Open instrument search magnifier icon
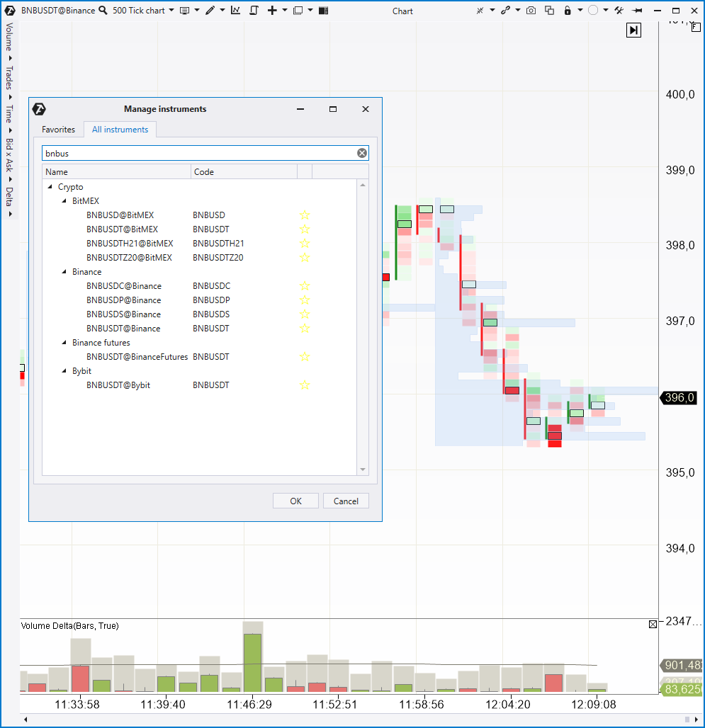705x728 pixels. [x=103, y=10]
